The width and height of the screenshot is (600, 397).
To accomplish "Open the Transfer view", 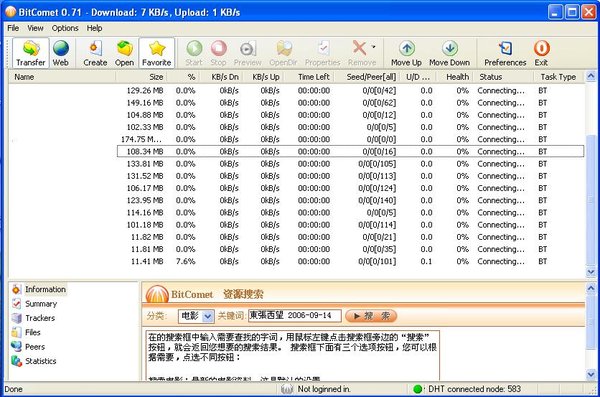I will coord(31,53).
